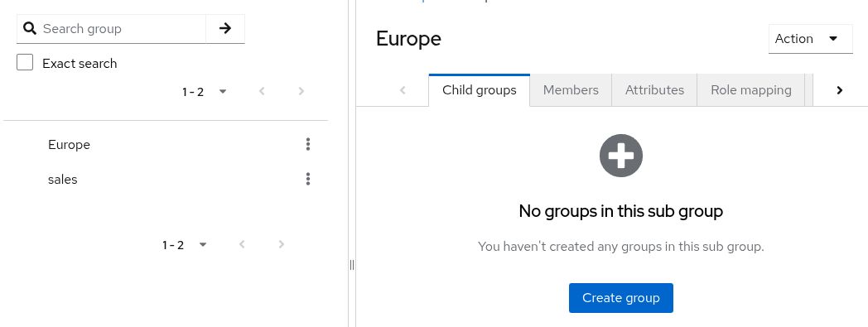Viewport: 868px width, 327px height.
Task: Select the sales group in the tree
Action: point(63,180)
